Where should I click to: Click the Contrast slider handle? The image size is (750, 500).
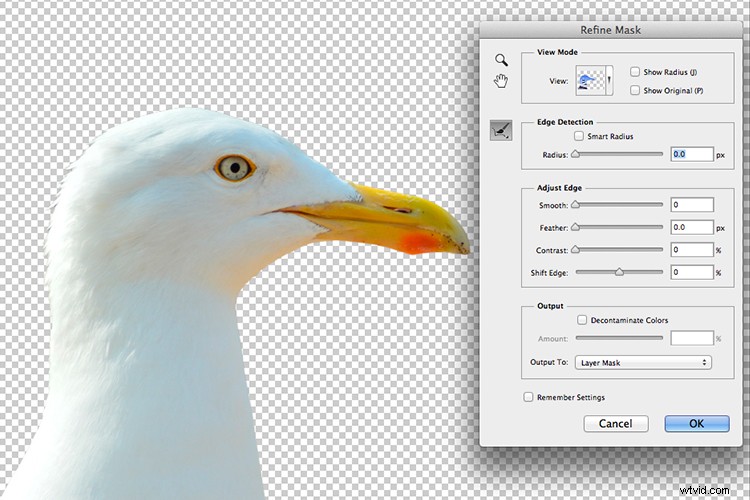576,250
